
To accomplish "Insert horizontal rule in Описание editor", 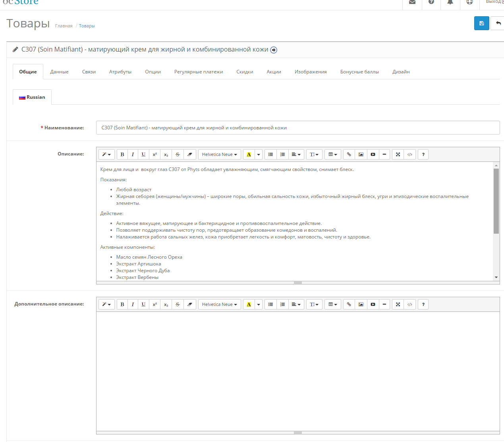I will pos(384,154).
